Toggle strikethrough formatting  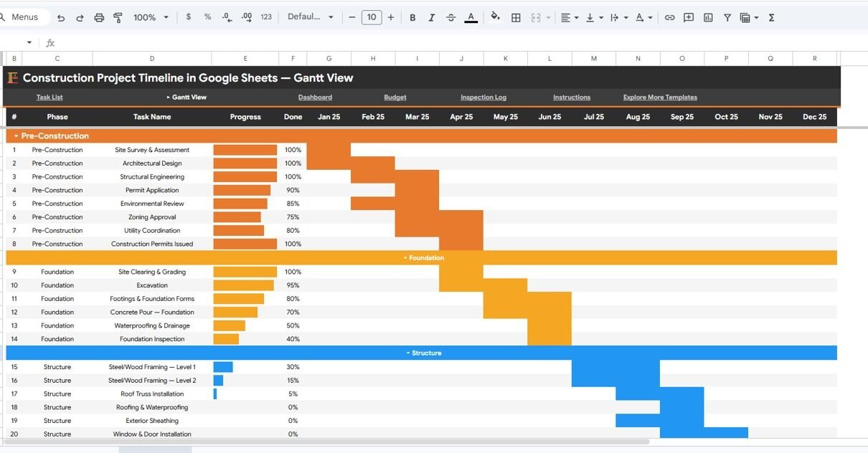point(450,18)
